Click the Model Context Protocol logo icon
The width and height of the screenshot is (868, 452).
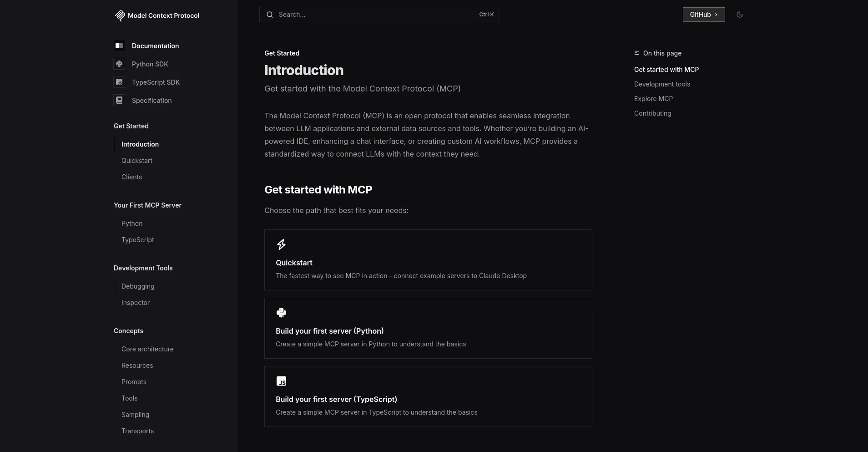point(120,15)
